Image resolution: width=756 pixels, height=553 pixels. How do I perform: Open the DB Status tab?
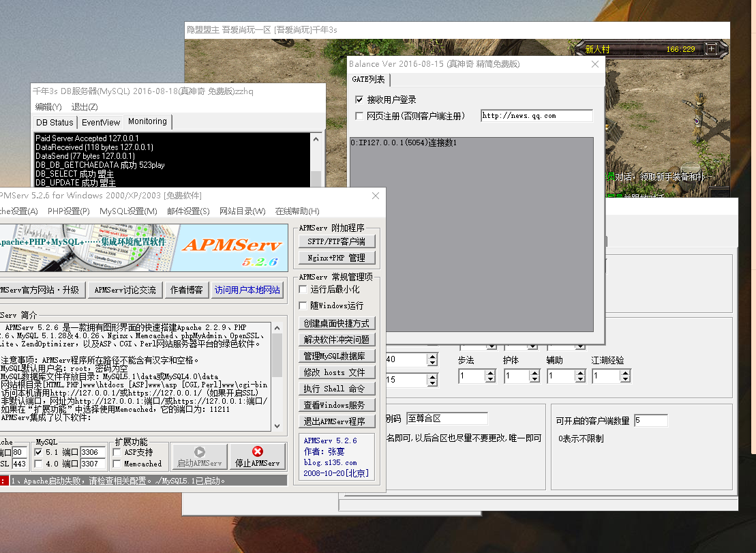coord(55,123)
